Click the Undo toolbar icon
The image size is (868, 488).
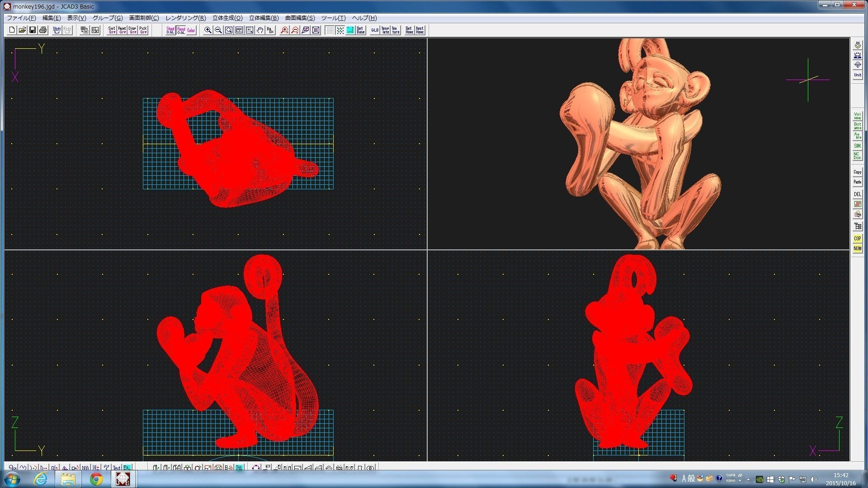pyautogui.click(x=57, y=30)
